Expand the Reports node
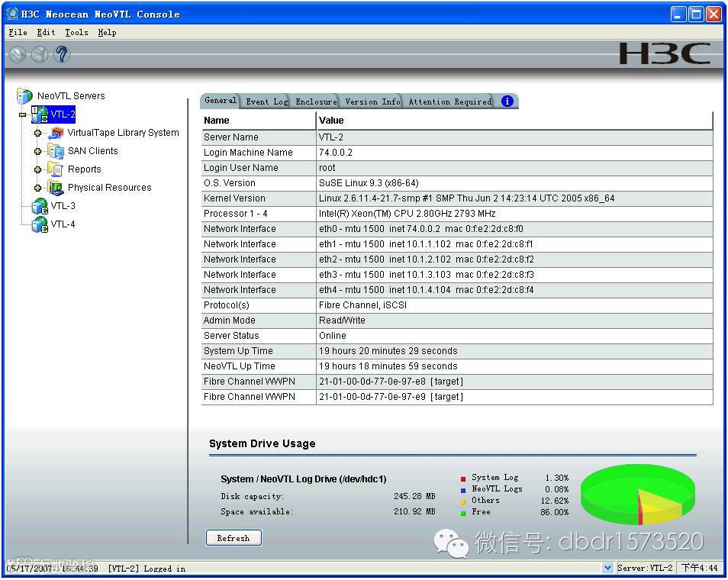The image size is (728, 580). click(38, 169)
